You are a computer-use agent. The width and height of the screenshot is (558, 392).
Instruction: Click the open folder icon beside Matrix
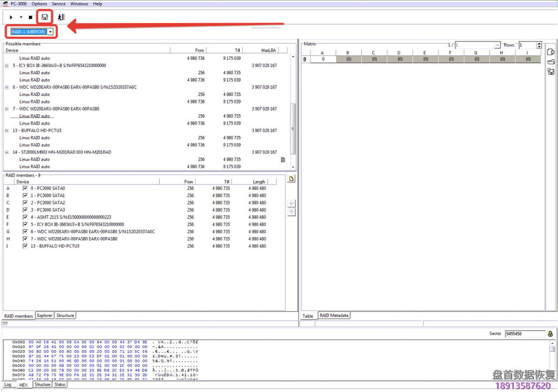coord(551,61)
